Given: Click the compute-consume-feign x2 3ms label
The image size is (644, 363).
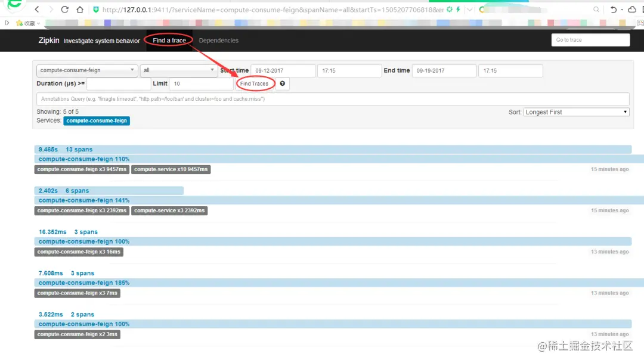Looking at the screenshot, I should (x=77, y=334).
